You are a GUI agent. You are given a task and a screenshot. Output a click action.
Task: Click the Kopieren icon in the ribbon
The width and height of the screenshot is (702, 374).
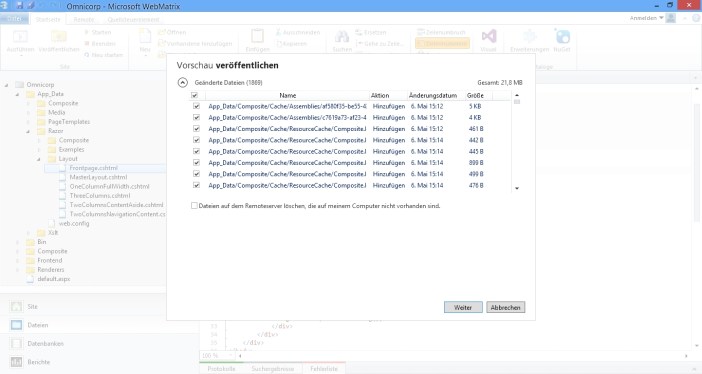click(278, 43)
